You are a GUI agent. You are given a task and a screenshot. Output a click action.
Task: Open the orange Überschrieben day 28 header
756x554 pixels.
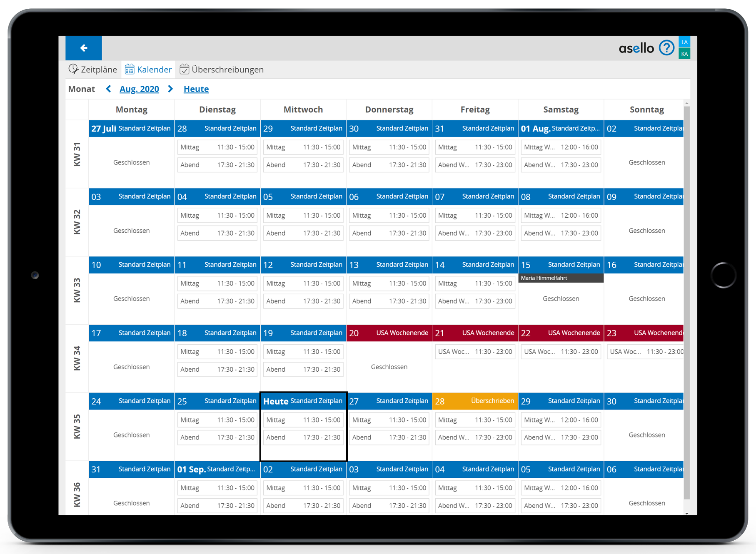pos(475,401)
